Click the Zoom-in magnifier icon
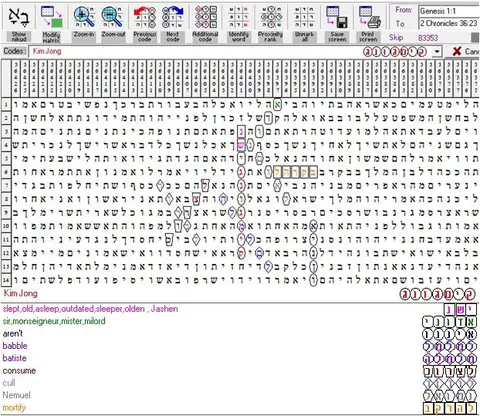 (x=84, y=17)
